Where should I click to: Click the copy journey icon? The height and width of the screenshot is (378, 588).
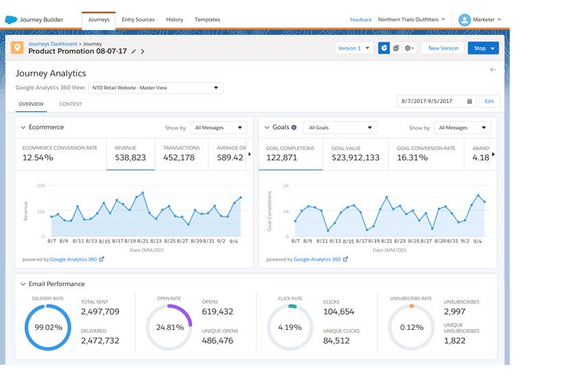(x=396, y=48)
